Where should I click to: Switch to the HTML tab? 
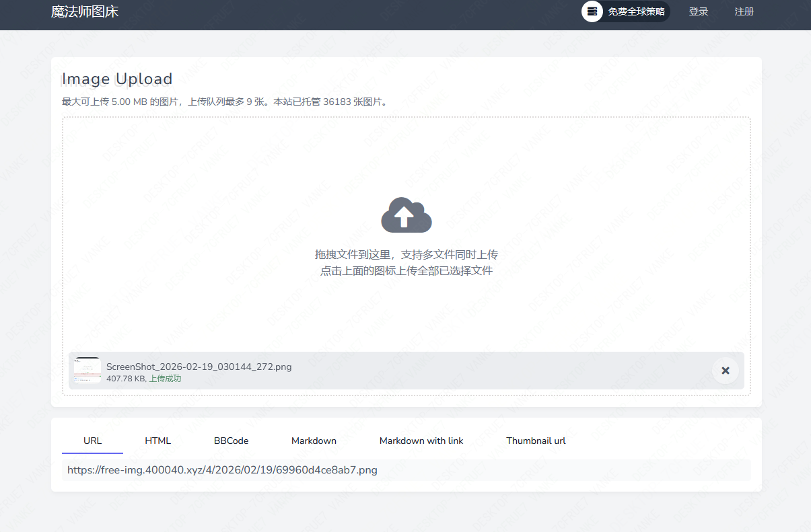157,441
